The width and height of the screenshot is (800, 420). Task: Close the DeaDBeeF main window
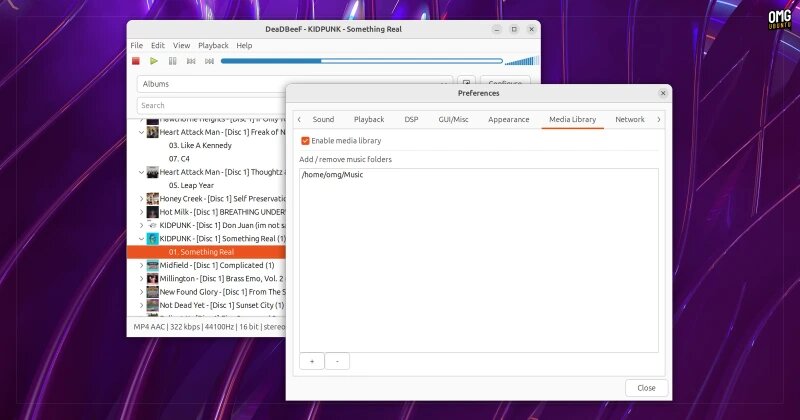531,30
